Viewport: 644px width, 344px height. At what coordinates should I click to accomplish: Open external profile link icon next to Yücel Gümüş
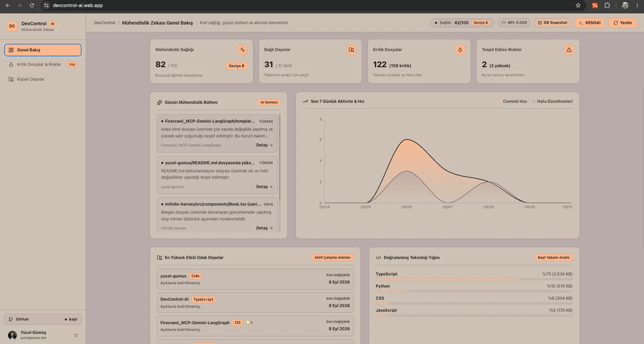click(x=76, y=335)
